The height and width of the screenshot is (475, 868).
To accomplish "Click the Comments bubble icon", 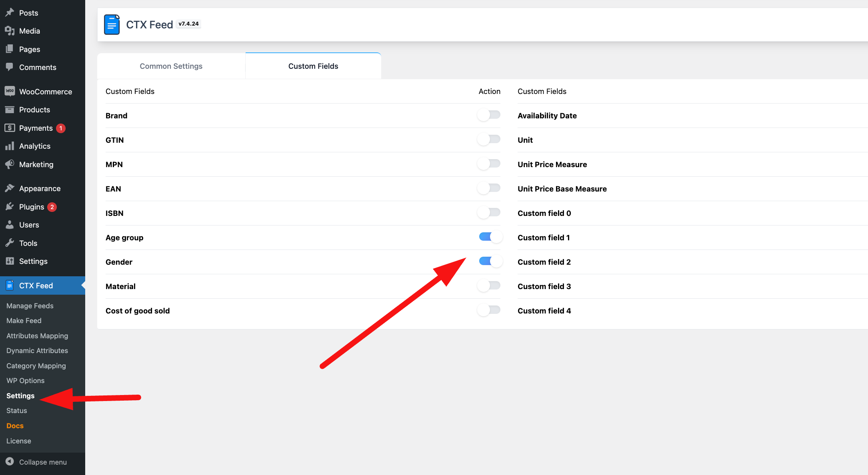I will tap(10, 67).
